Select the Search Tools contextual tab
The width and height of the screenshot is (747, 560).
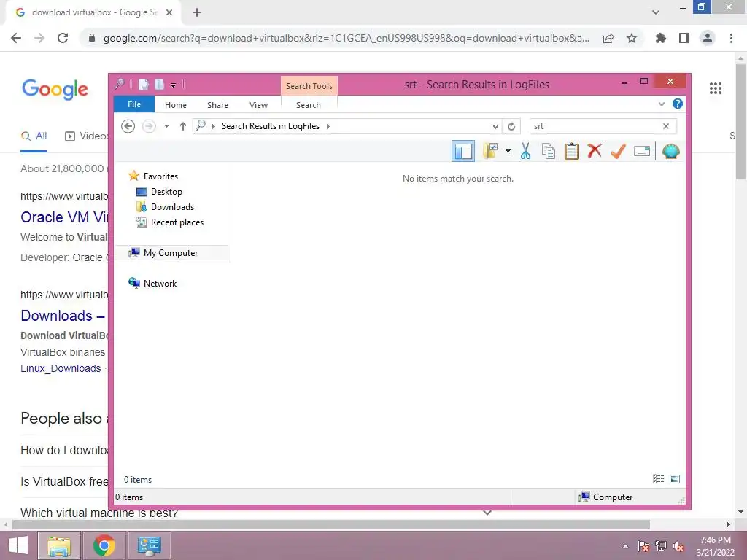click(x=309, y=86)
